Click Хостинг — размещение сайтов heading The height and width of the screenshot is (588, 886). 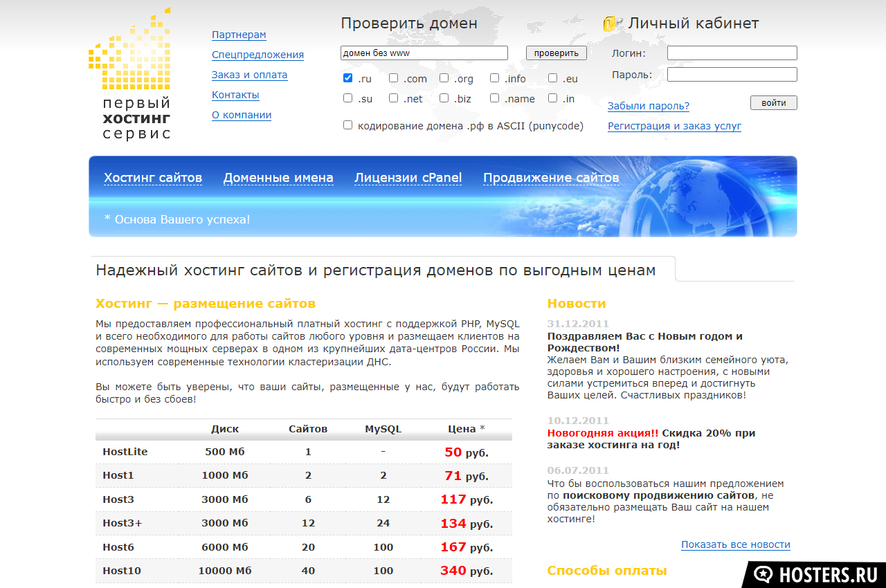point(206,303)
